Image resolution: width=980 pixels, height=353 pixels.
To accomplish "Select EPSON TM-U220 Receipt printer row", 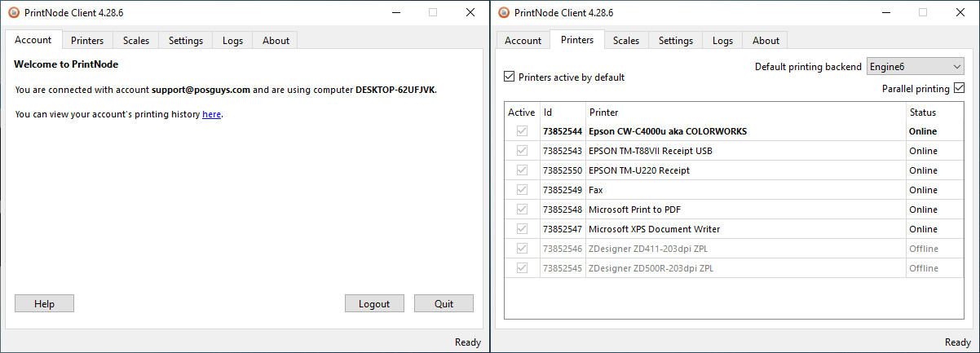I will coord(638,170).
